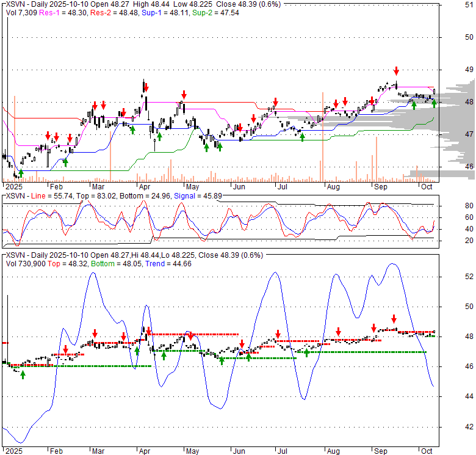The width and height of the screenshot is (476, 455).
Task: Click the 80 level on the oscillator scale
Action: coord(453,206)
